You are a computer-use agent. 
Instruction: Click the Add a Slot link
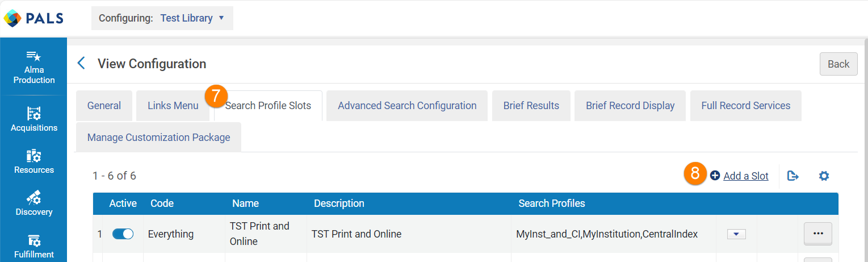(746, 176)
